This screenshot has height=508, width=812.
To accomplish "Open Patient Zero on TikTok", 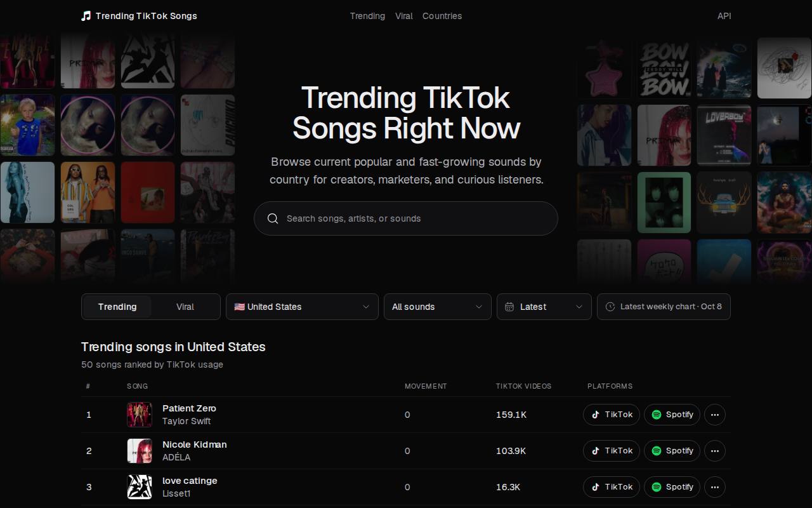I will (612, 415).
